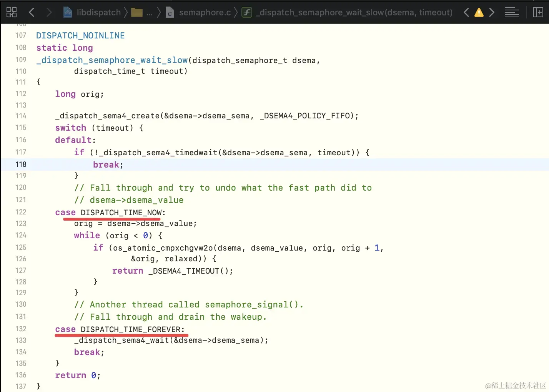Click 'Another thread called semaphore_signal()' comment
The width and height of the screenshot is (549, 392).
pos(189,305)
